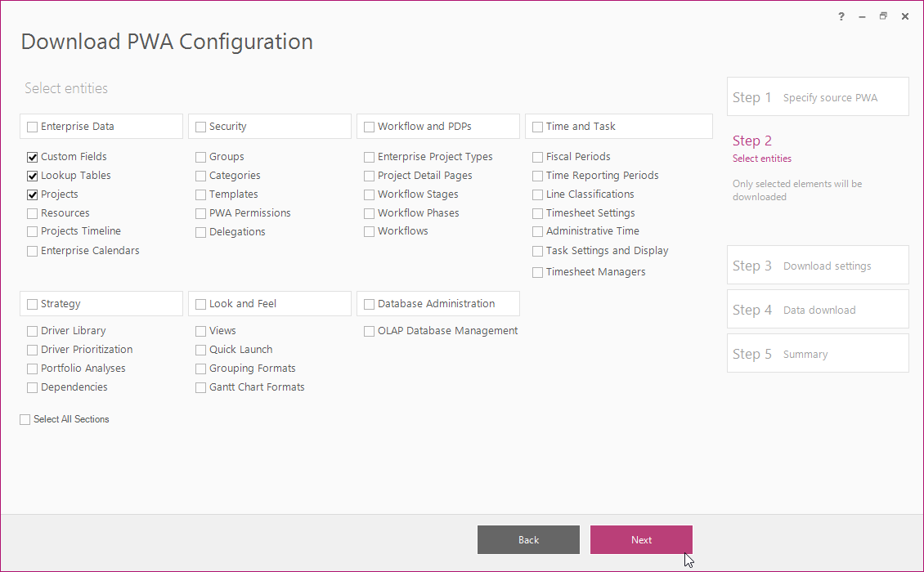Tick the Timesheet Managers checkbox
This screenshot has width=924, height=572.
tap(538, 272)
